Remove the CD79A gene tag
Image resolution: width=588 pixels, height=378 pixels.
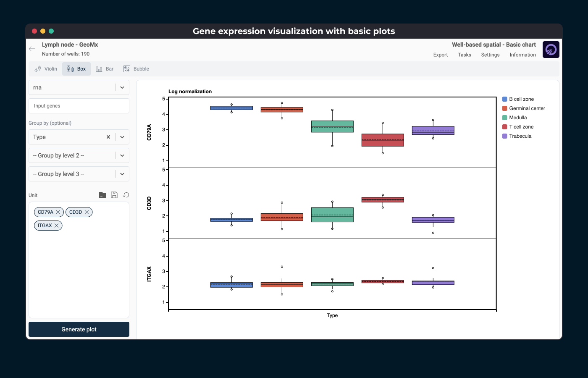(58, 212)
